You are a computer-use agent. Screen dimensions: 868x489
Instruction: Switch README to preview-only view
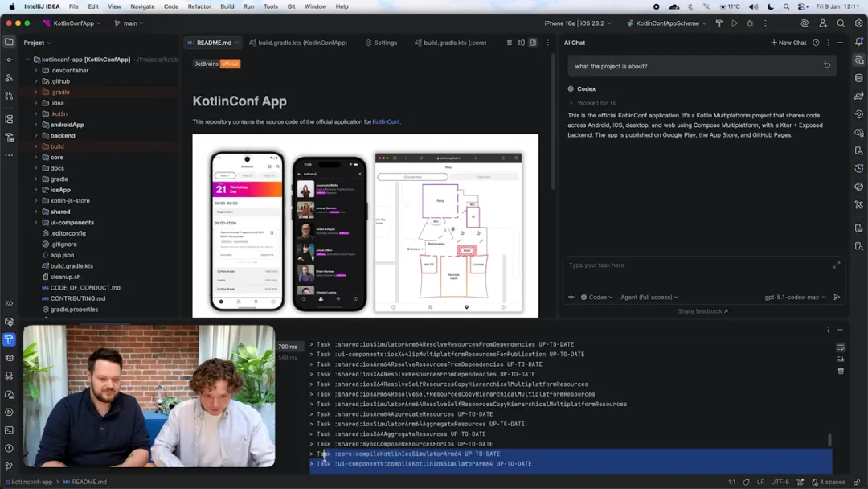click(533, 43)
